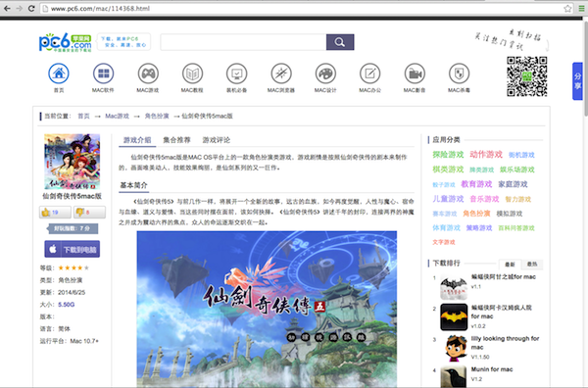
Task: Click the MAC设计 palette icon
Action: [325, 73]
